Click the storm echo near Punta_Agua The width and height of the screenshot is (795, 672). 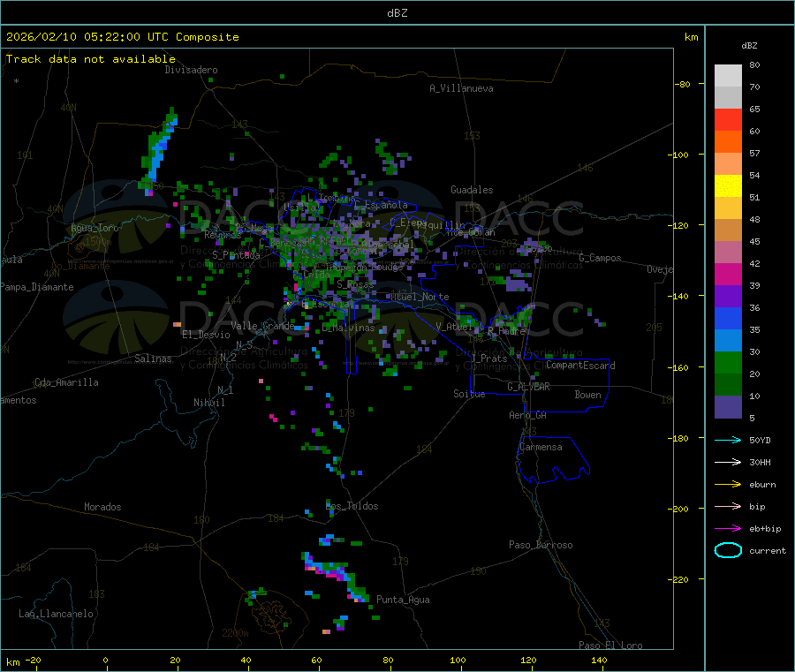coord(336,577)
